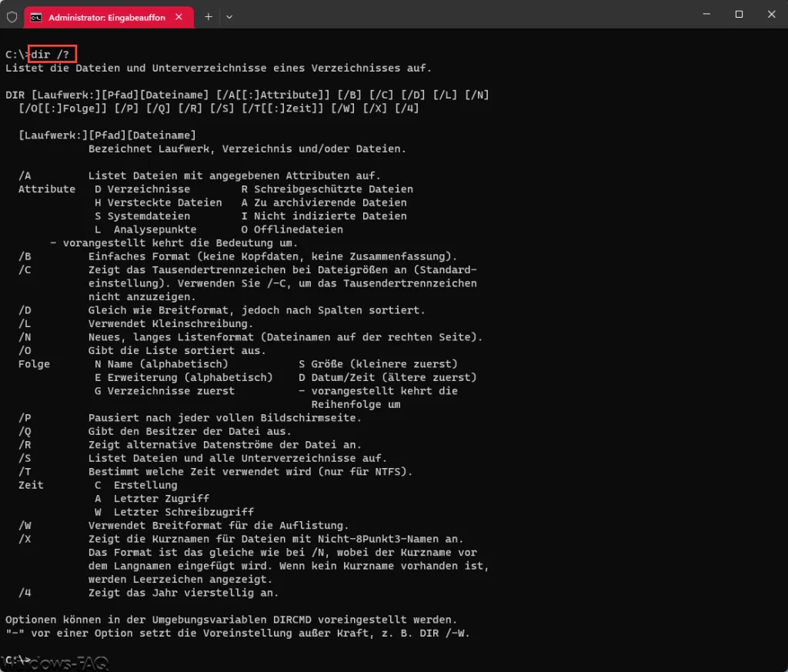Click 'W Letzter Schreibzugriff' time option
The width and height of the screenshot is (788, 672).
click(x=174, y=512)
